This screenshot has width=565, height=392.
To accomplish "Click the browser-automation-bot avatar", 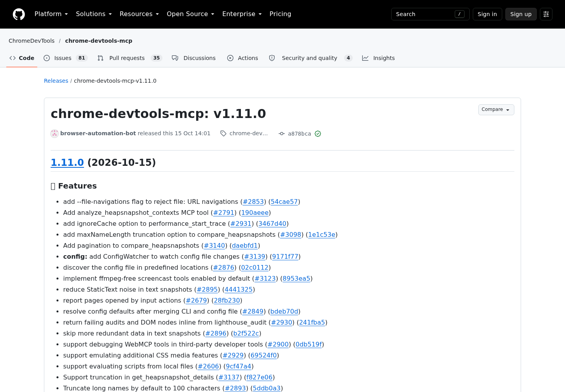I will tap(55, 134).
